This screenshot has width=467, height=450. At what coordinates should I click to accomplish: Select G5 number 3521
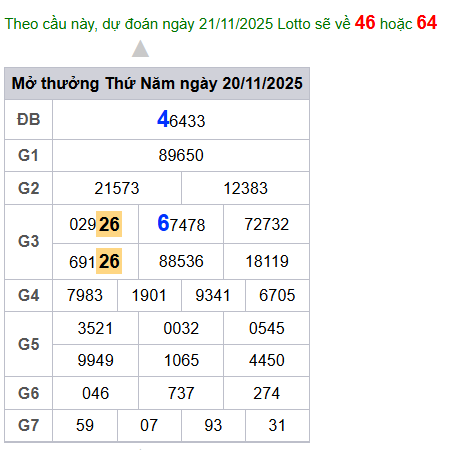coord(95,328)
